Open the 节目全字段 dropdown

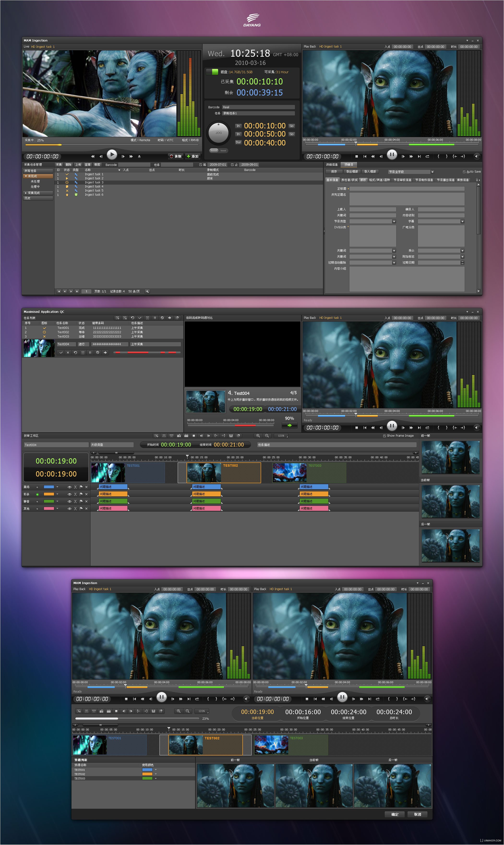432,172
